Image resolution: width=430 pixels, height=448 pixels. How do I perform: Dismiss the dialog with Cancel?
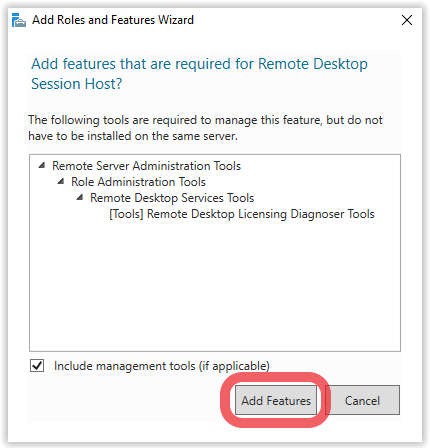[x=362, y=400]
